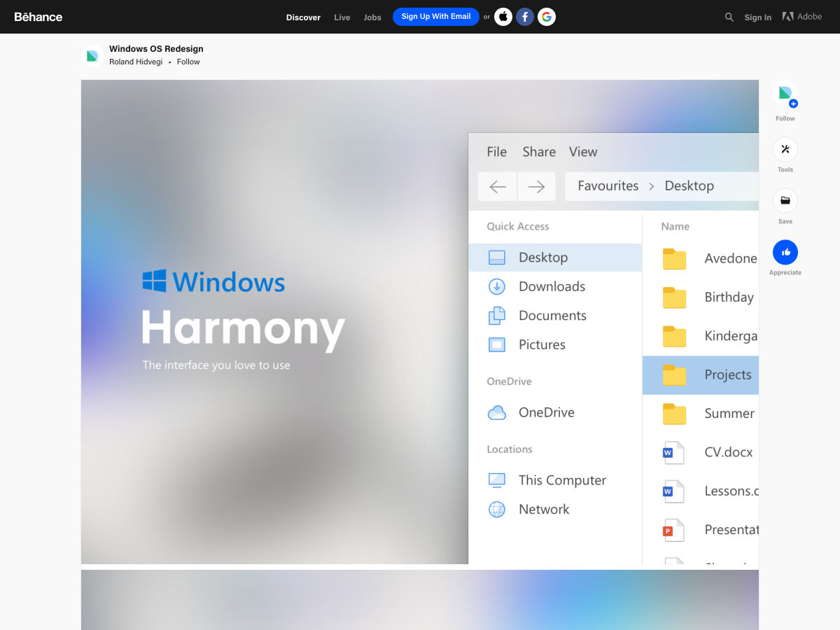Sign up with Google icon
840x630 pixels.
pos(547,17)
